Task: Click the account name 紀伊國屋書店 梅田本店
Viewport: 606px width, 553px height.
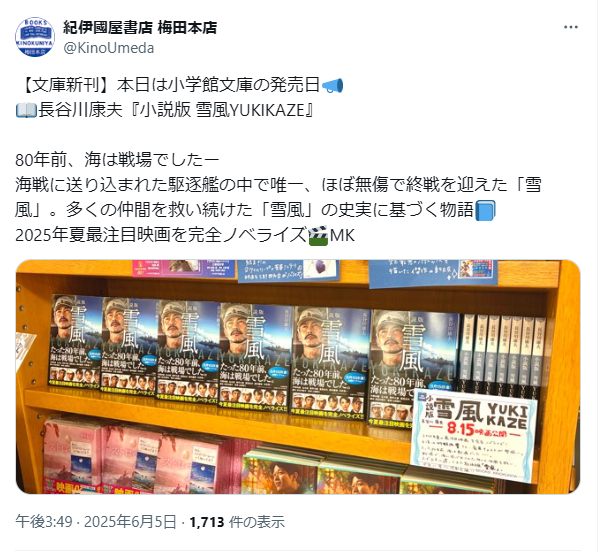Action: click(140, 27)
